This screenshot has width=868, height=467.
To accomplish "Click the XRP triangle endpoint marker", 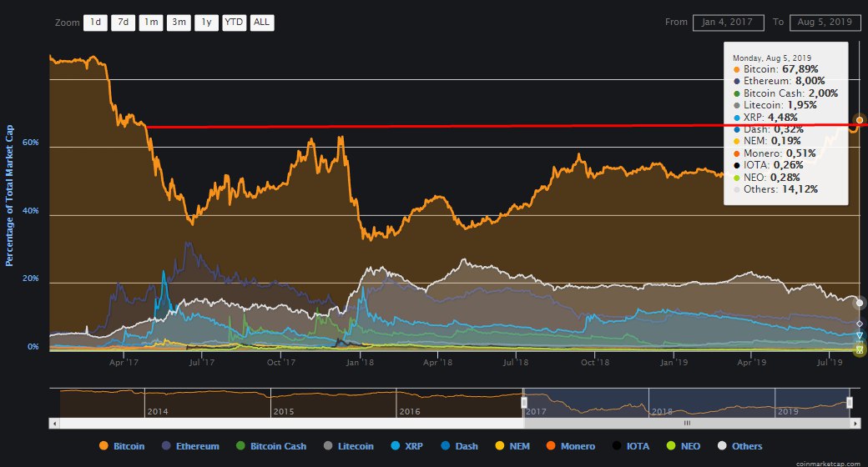I will pyautogui.click(x=860, y=336).
